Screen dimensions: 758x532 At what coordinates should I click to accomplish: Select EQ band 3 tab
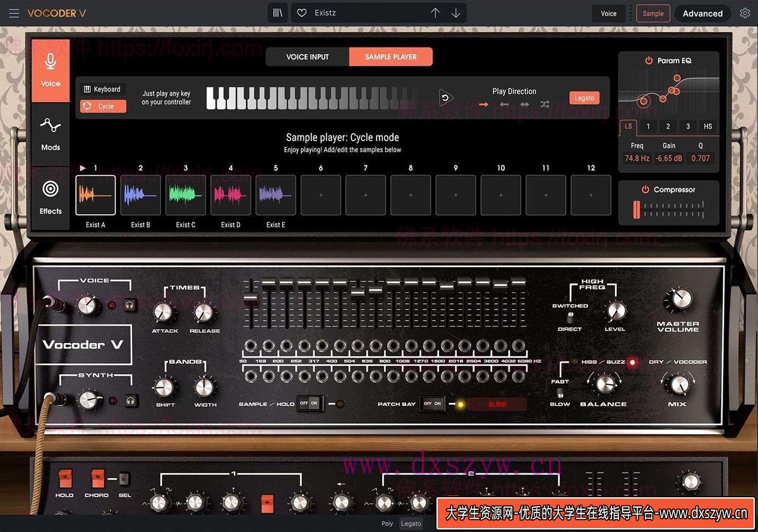(688, 126)
